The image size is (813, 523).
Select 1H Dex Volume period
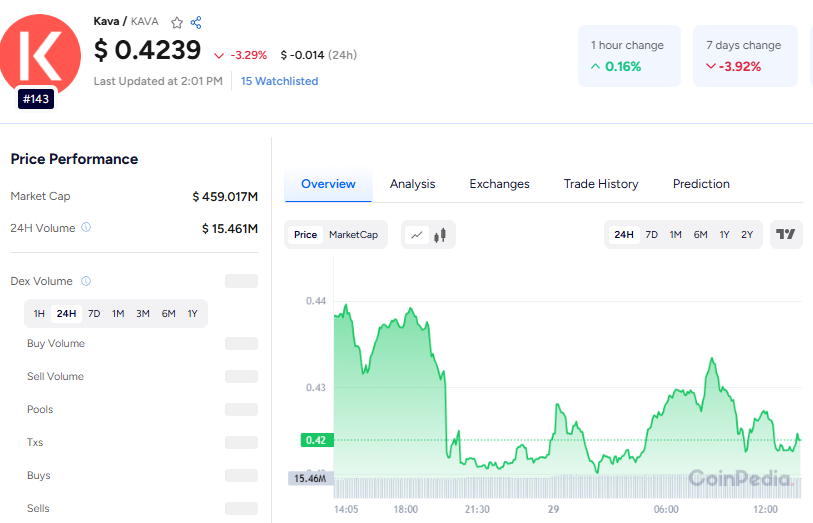click(x=39, y=314)
